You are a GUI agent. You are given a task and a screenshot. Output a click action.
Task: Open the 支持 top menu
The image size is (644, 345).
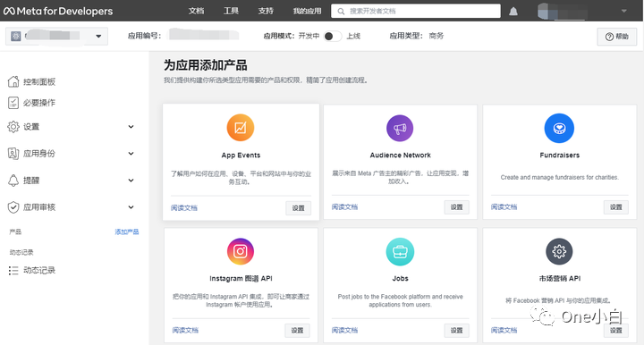click(x=266, y=11)
